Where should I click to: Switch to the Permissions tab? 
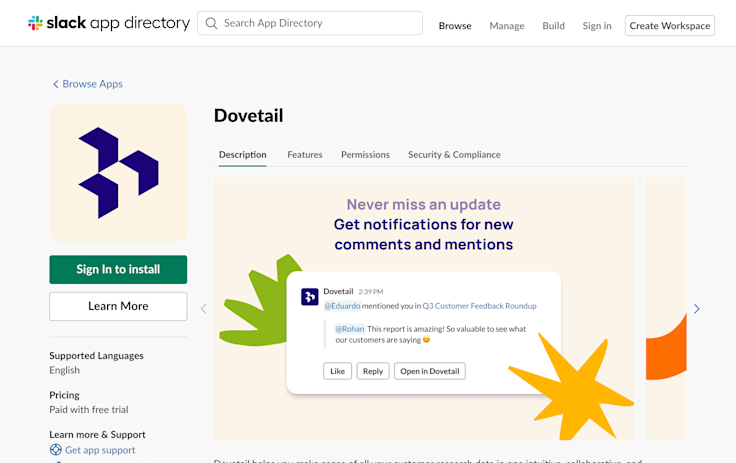tap(365, 155)
